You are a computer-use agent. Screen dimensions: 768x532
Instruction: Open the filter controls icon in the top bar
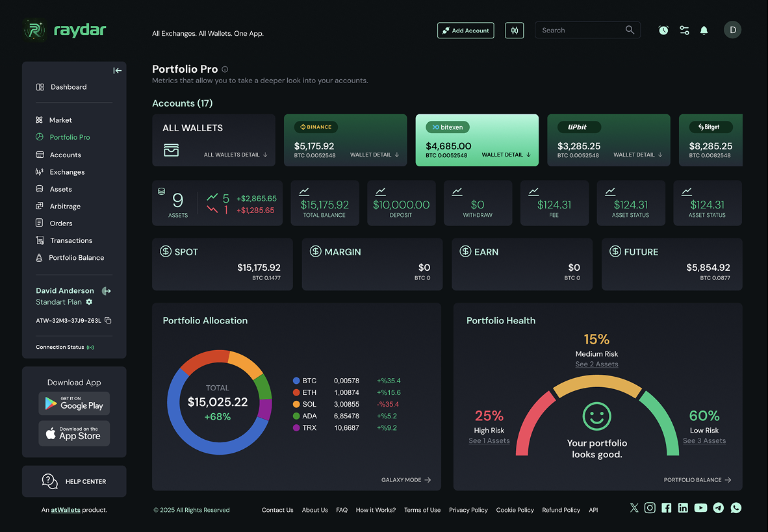(684, 30)
